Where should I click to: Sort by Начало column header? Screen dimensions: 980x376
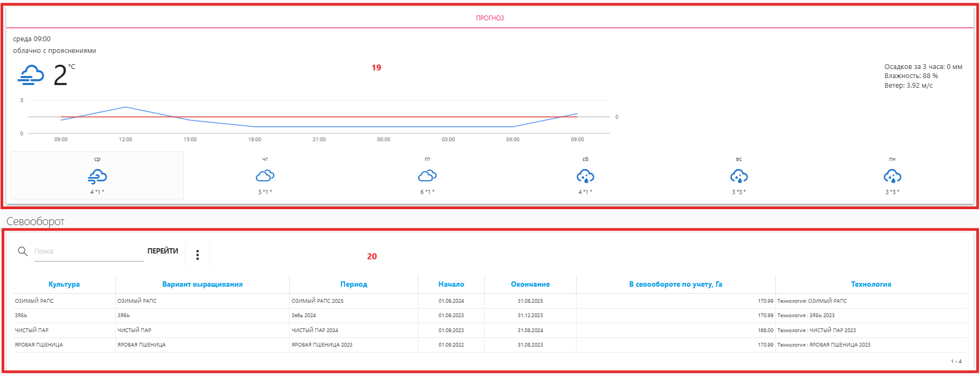click(451, 285)
